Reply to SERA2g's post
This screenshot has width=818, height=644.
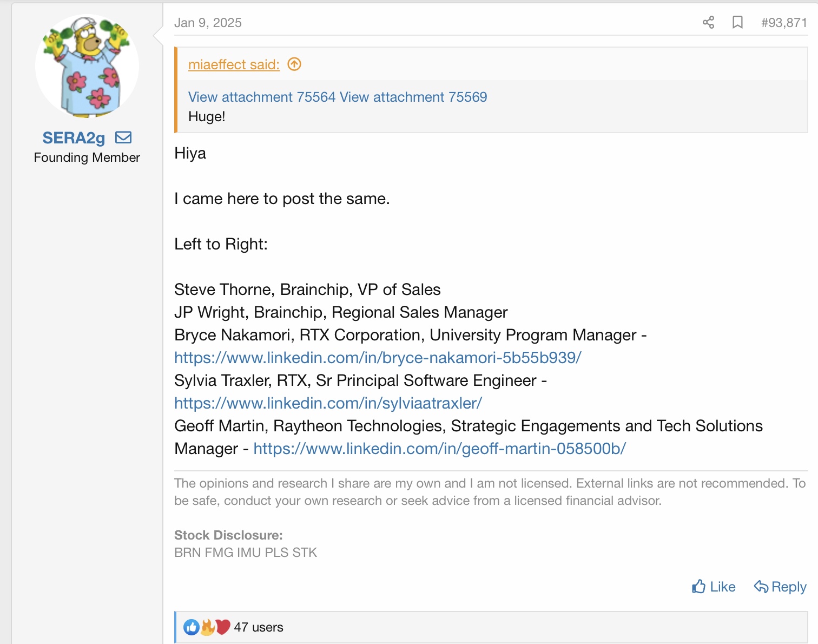point(780,587)
